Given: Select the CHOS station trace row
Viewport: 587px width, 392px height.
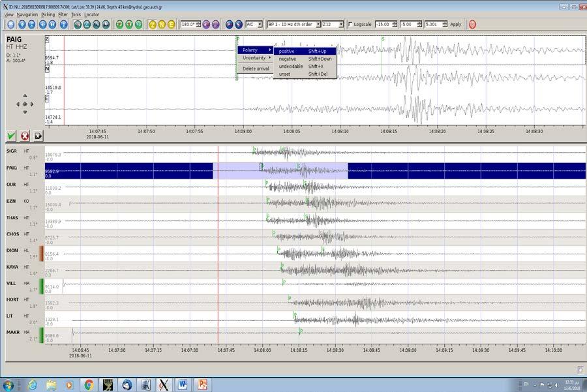Looking at the screenshot, I should (295, 237).
